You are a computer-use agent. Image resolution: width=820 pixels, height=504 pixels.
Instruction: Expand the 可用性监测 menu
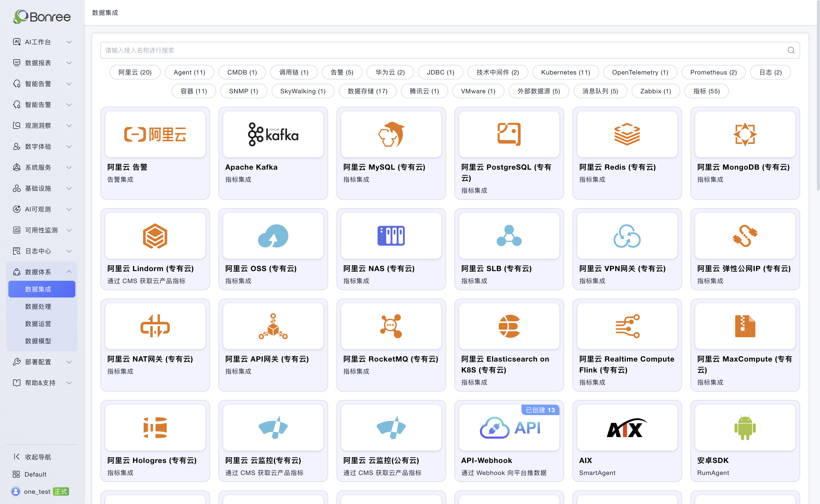click(x=42, y=230)
